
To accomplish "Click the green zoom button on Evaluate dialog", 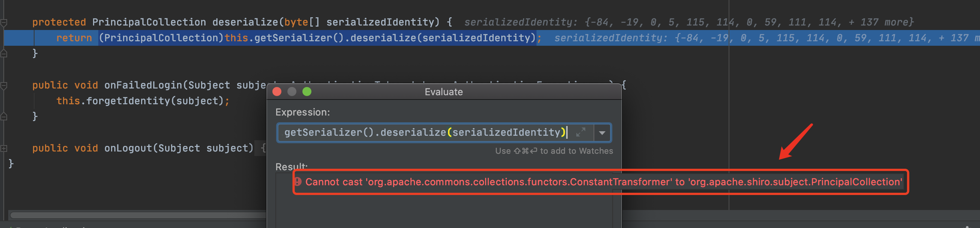I will (307, 91).
